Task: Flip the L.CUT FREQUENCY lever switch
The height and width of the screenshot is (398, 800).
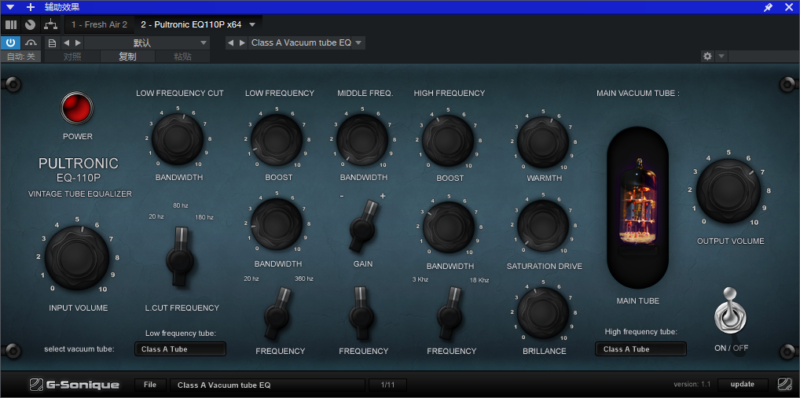Action: [179, 258]
